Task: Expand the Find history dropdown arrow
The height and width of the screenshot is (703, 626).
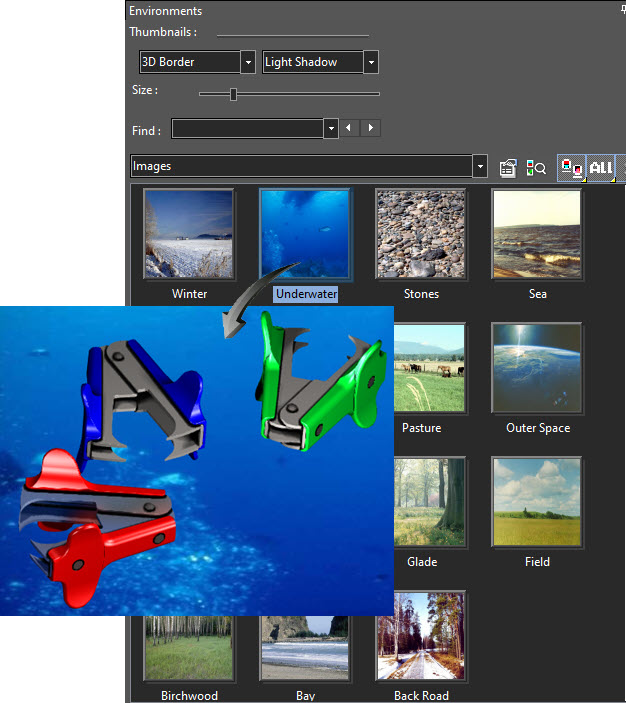Action: [x=331, y=129]
